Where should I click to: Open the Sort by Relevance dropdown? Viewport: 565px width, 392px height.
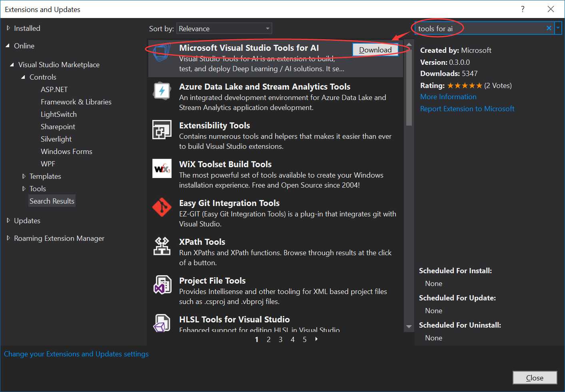pyautogui.click(x=224, y=28)
